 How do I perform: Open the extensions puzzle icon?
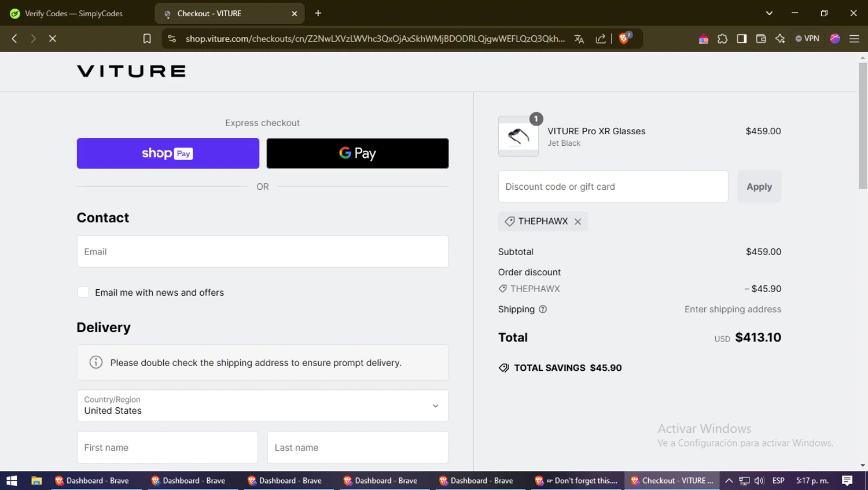pyautogui.click(x=722, y=39)
